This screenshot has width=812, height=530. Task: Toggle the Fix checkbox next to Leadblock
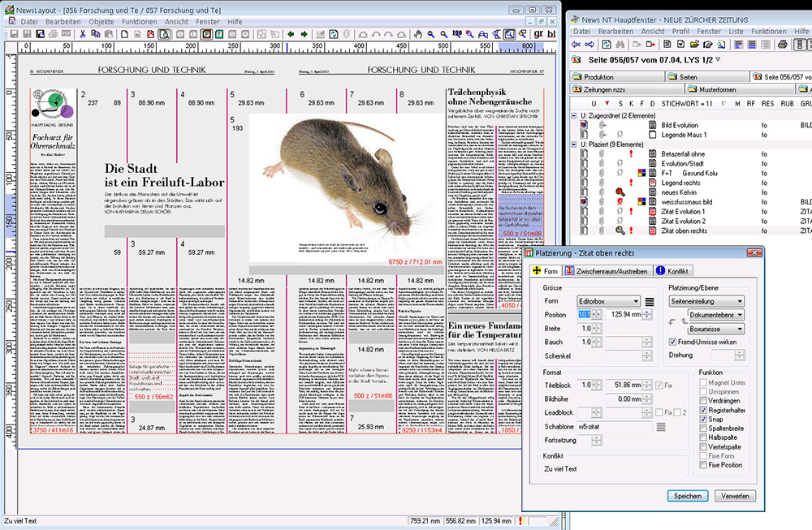pos(659,412)
